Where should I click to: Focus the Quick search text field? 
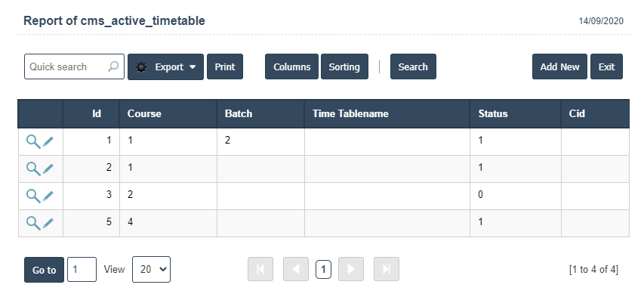[66, 67]
